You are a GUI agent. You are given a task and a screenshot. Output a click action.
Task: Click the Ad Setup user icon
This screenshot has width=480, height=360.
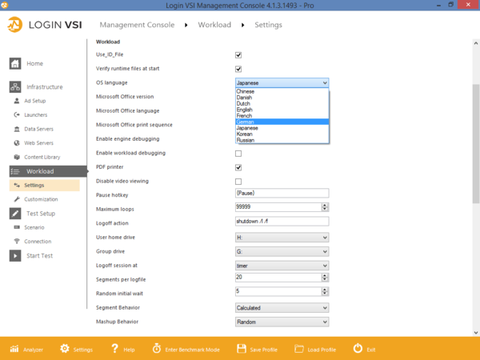point(17,101)
